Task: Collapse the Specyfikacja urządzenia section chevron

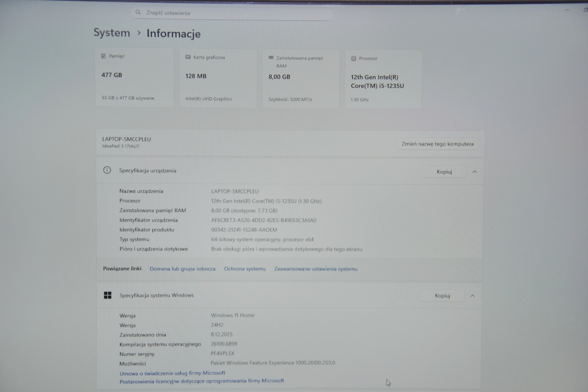Action: point(475,172)
